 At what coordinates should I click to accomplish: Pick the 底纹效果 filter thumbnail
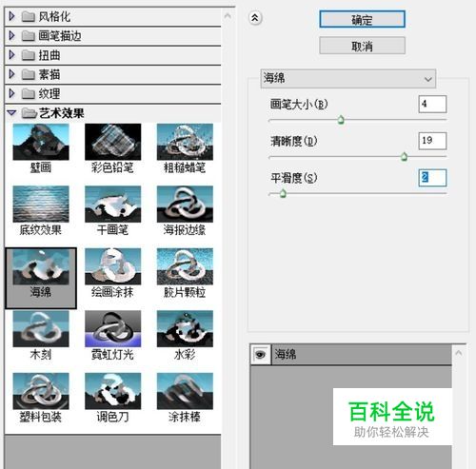pos(41,205)
